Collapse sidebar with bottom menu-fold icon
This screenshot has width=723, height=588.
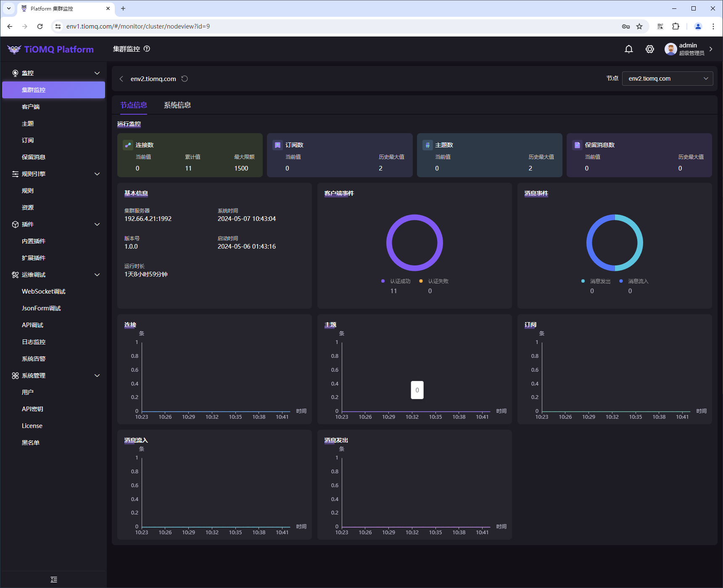pos(54,580)
